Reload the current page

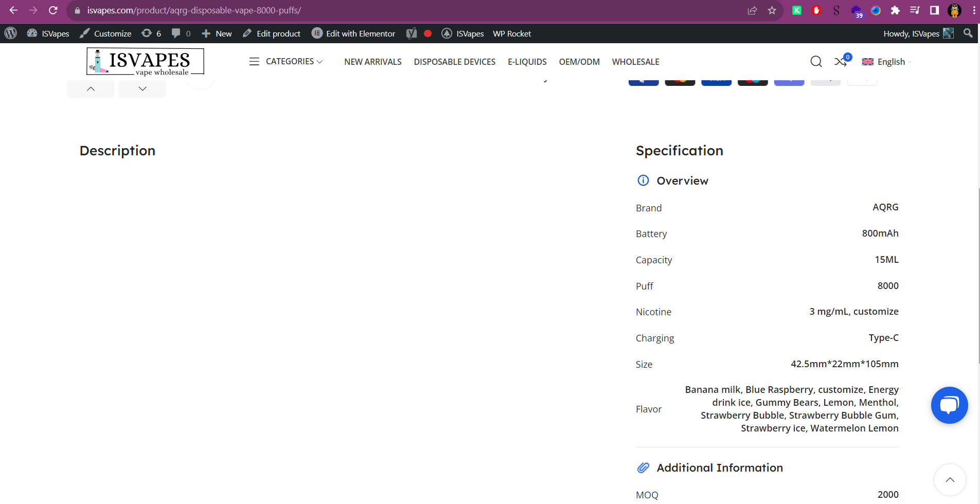(53, 10)
